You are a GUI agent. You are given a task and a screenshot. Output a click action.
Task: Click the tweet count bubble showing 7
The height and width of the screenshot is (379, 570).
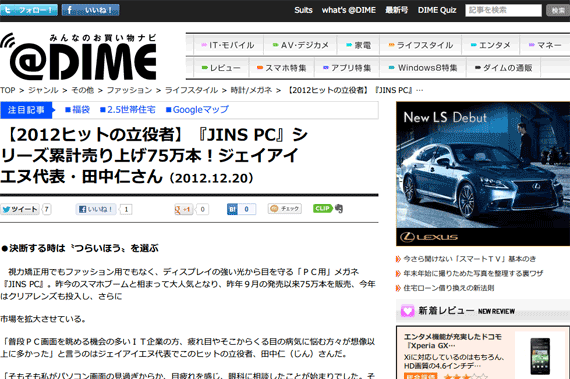point(47,209)
